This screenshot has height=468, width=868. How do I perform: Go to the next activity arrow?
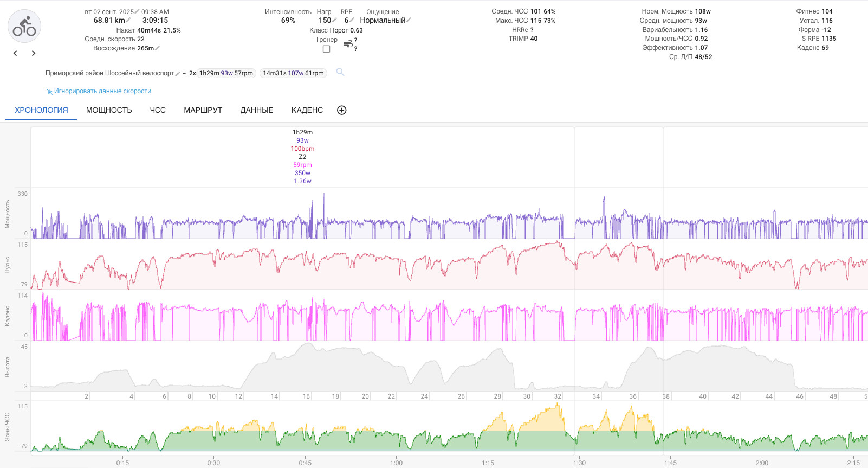(34, 53)
